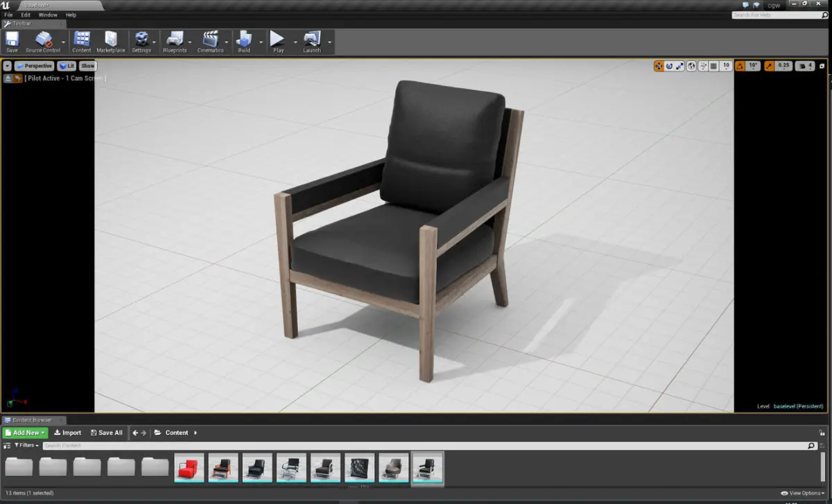Open the Show flags dropdown
This screenshot has width=832, height=504.
87,66
